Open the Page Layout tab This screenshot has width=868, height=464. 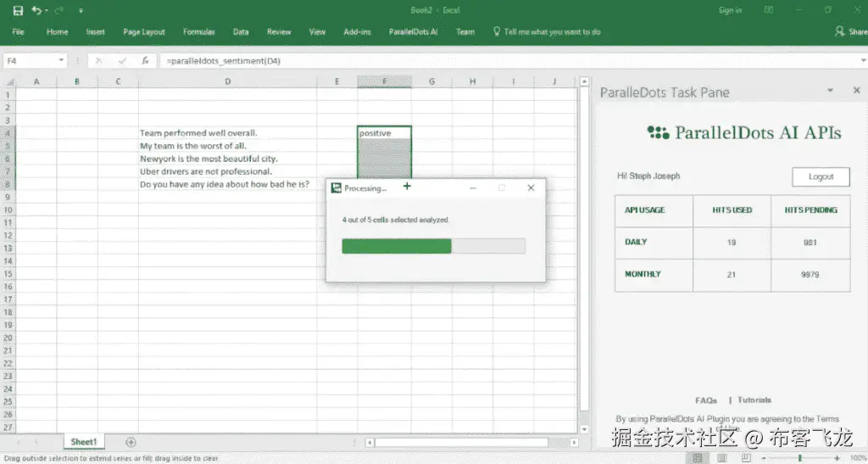[144, 32]
